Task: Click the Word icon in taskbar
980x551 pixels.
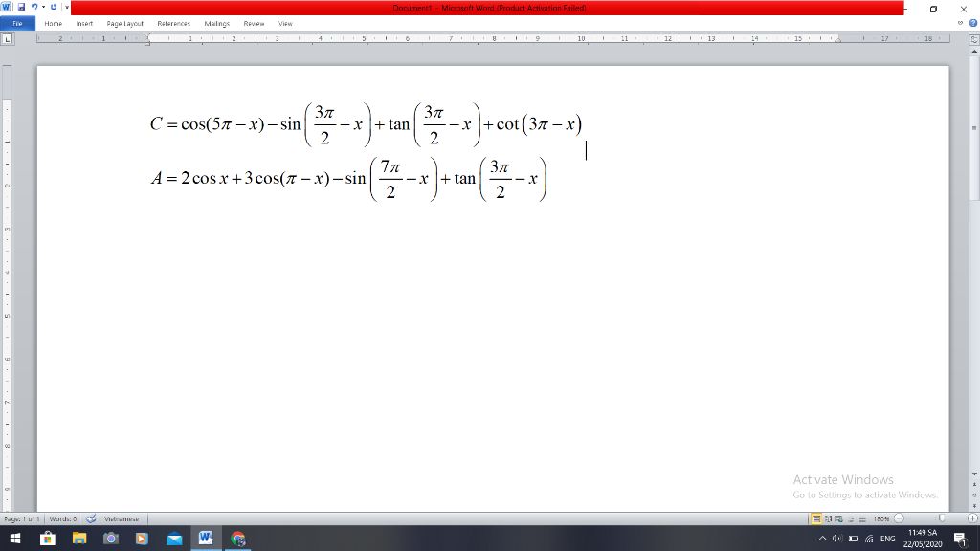Action: coord(206,539)
